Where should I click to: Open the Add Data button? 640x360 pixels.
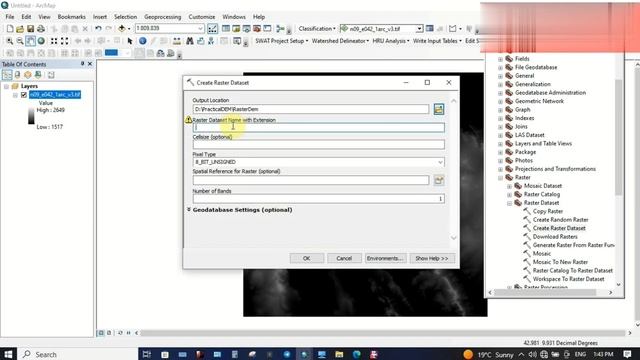tap(122, 29)
